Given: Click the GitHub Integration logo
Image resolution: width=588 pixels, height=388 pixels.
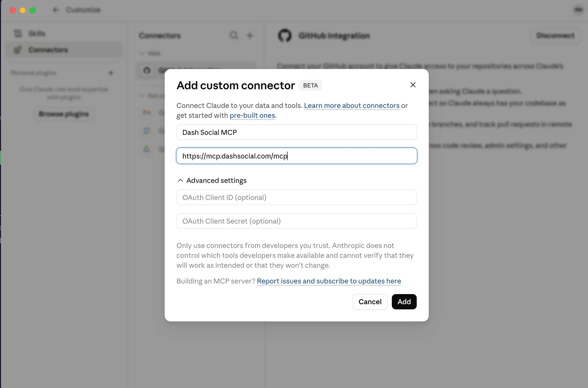Looking at the screenshot, I should (x=285, y=36).
